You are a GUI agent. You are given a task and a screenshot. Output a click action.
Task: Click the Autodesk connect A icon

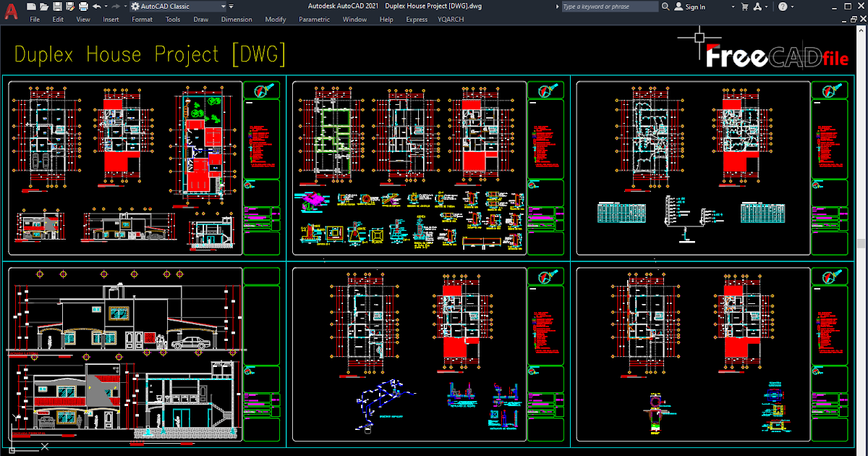click(x=757, y=7)
